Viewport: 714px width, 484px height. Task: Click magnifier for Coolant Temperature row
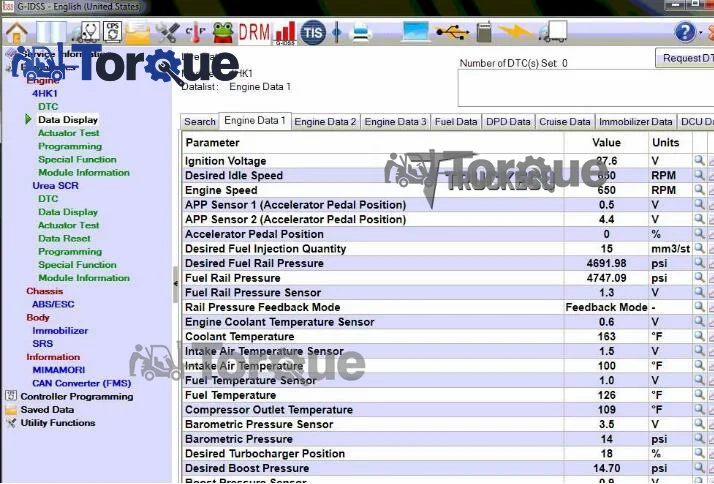699,336
